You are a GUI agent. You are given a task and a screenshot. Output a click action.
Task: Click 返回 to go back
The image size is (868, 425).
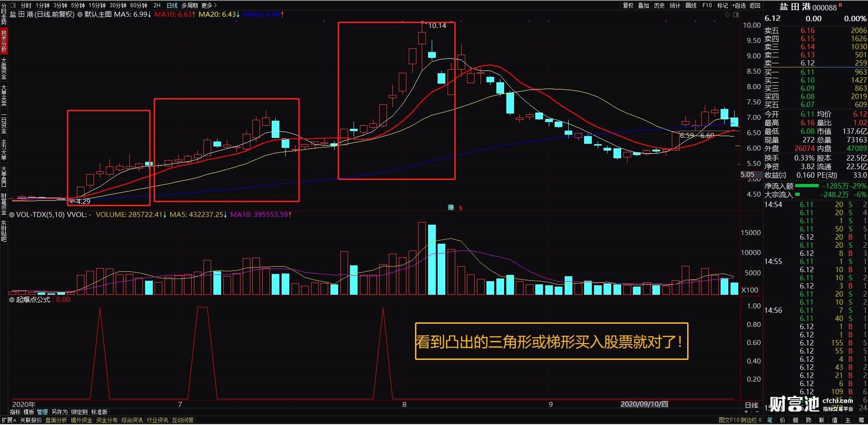click(755, 5)
